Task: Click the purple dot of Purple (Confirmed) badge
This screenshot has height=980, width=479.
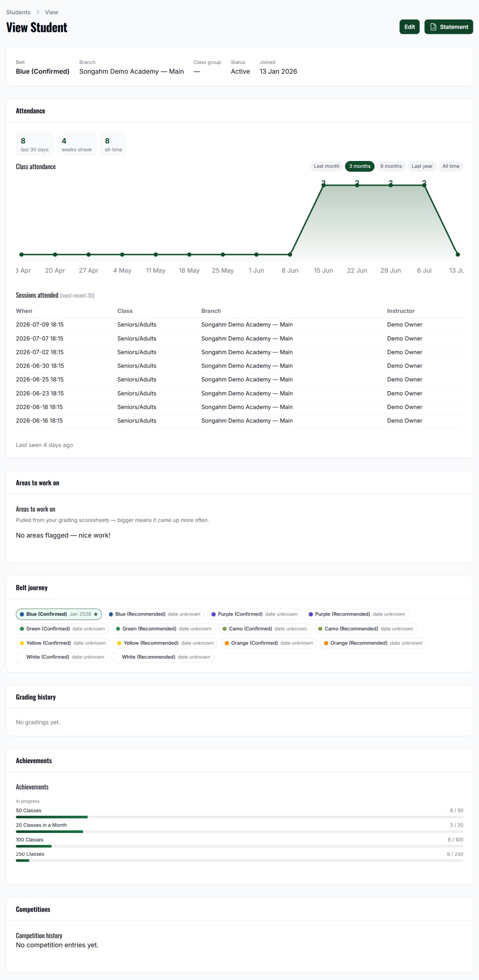Action: click(x=214, y=614)
